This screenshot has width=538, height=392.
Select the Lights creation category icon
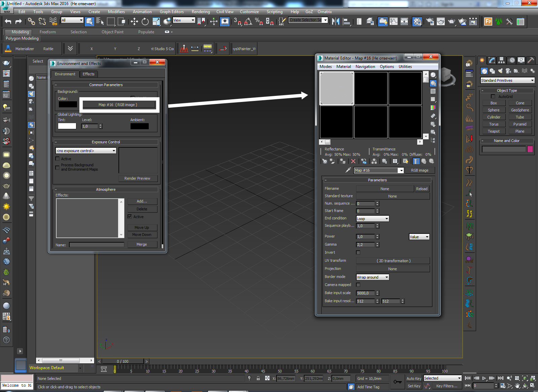click(500, 71)
